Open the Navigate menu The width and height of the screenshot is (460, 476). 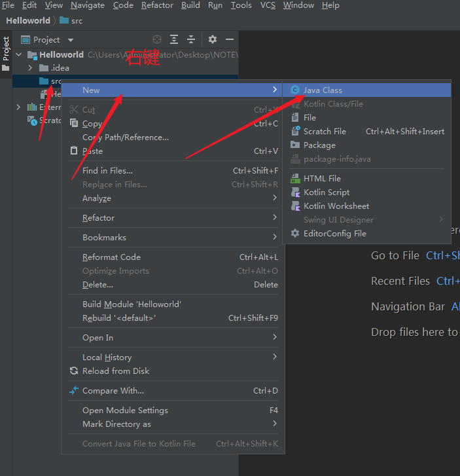click(x=88, y=5)
